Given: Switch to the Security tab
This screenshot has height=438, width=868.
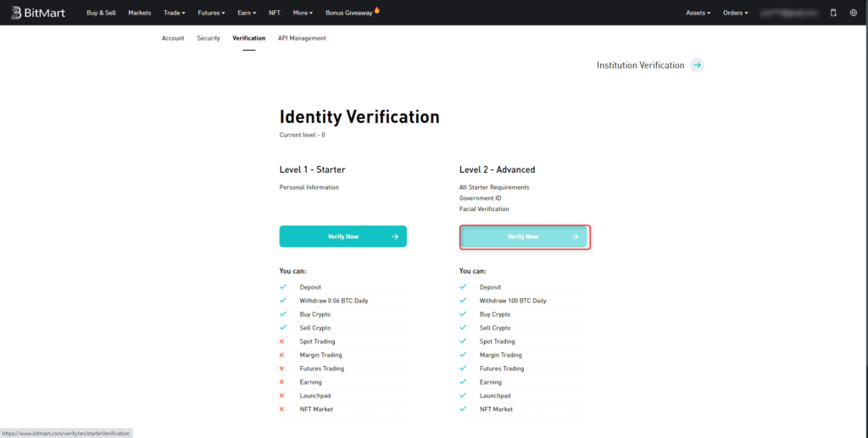Looking at the screenshot, I should point(209,38).
